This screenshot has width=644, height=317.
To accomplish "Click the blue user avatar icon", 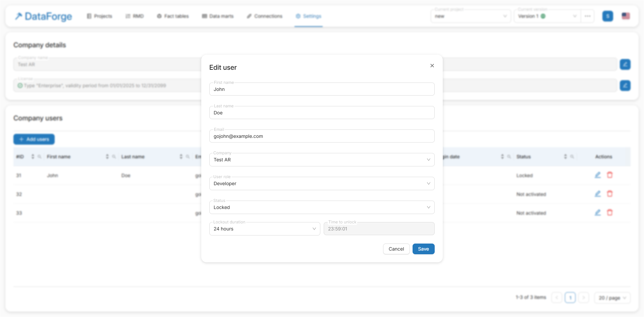I will [607, 16].
